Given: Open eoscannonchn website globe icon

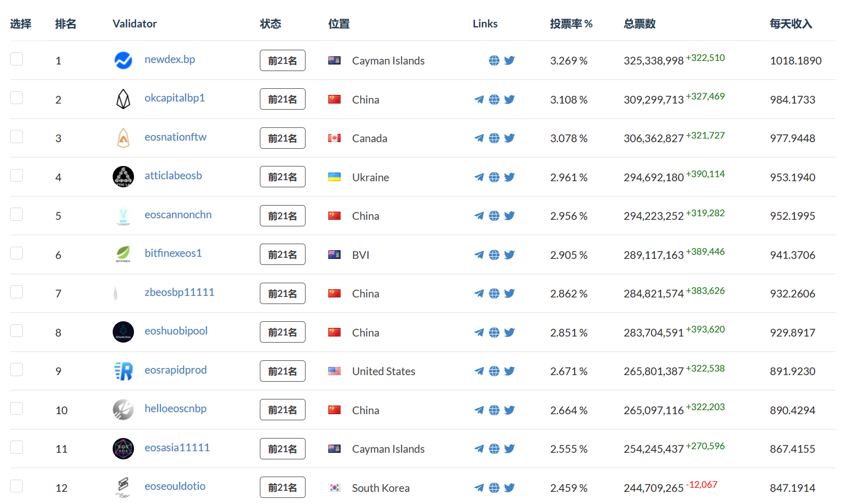Looking at the screenshot, I should 494,216.
